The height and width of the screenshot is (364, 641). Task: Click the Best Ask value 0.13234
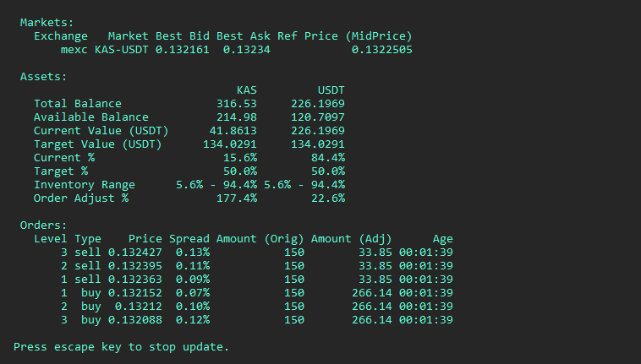tap(247, 50)
